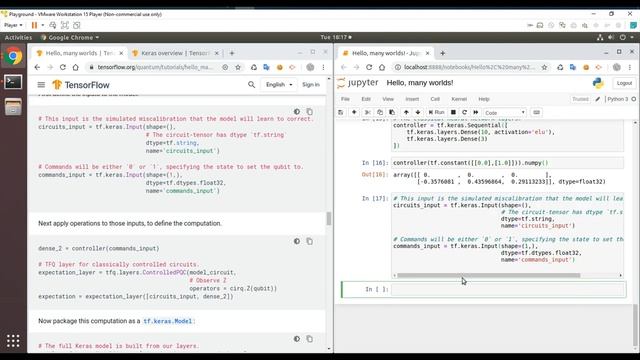Reload the TensorFlow page
The width and height of the screenshot is (640, 360).
(x=62, y=67)
